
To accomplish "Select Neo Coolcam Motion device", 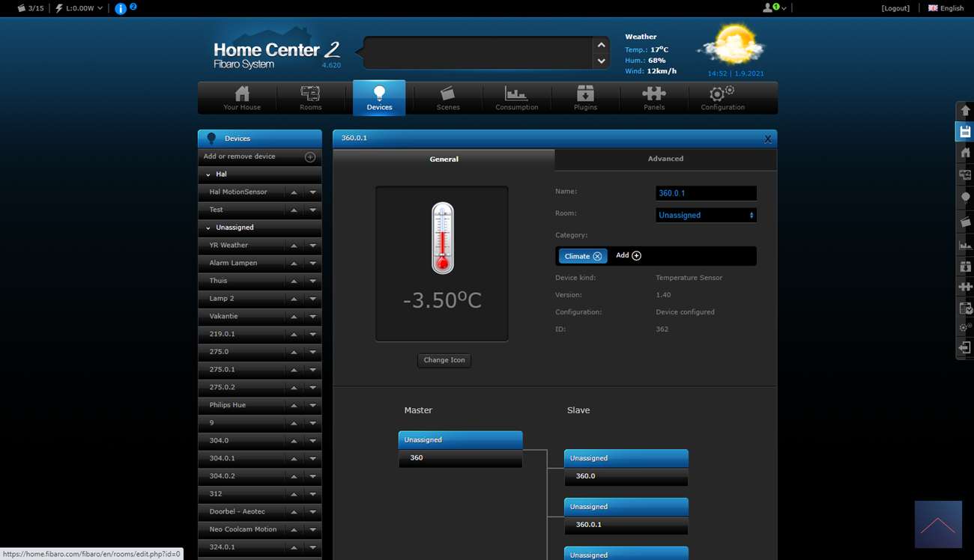I will click(241, 529).
